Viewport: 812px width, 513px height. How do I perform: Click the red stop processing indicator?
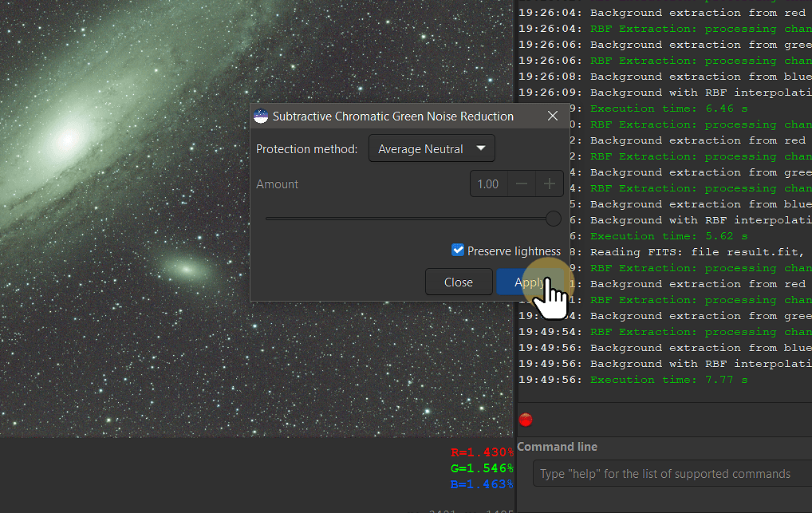point(526,419)
